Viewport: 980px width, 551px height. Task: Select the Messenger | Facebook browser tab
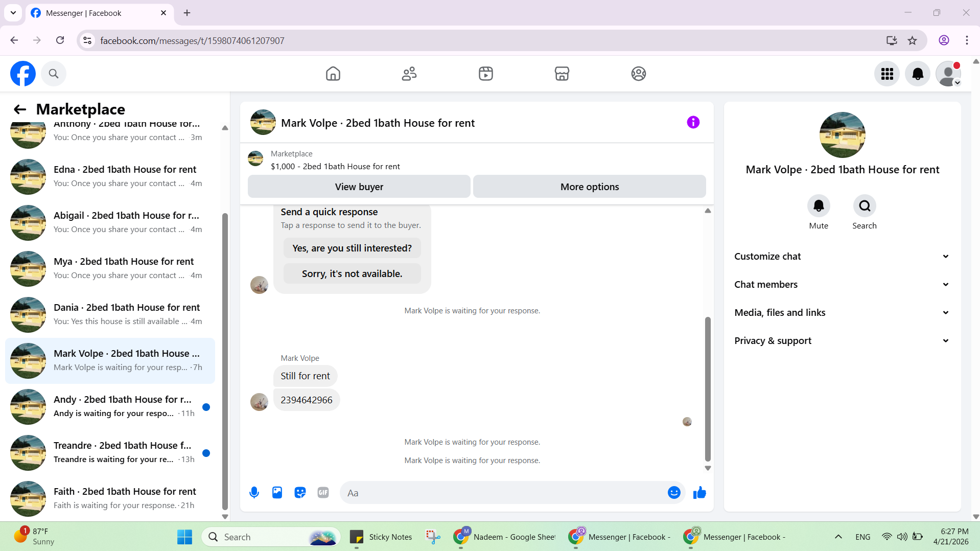click(99, 13)
